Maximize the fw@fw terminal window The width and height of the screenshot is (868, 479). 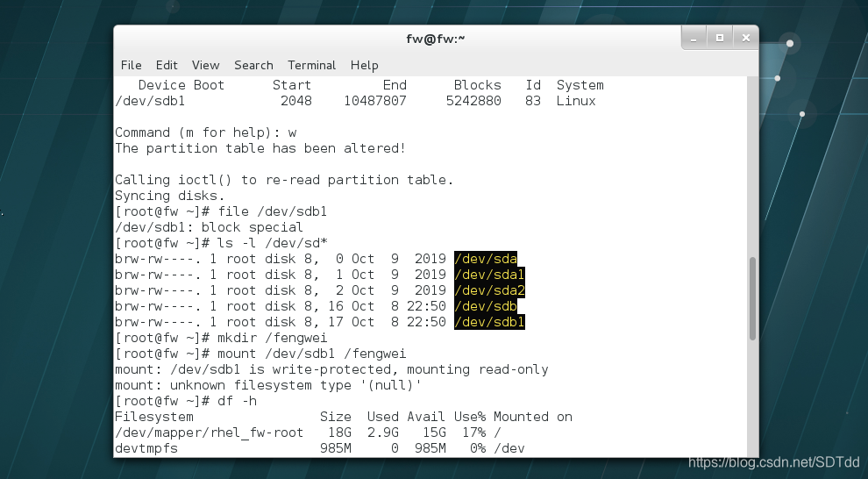pyautogui.click(x=720, y=39)
